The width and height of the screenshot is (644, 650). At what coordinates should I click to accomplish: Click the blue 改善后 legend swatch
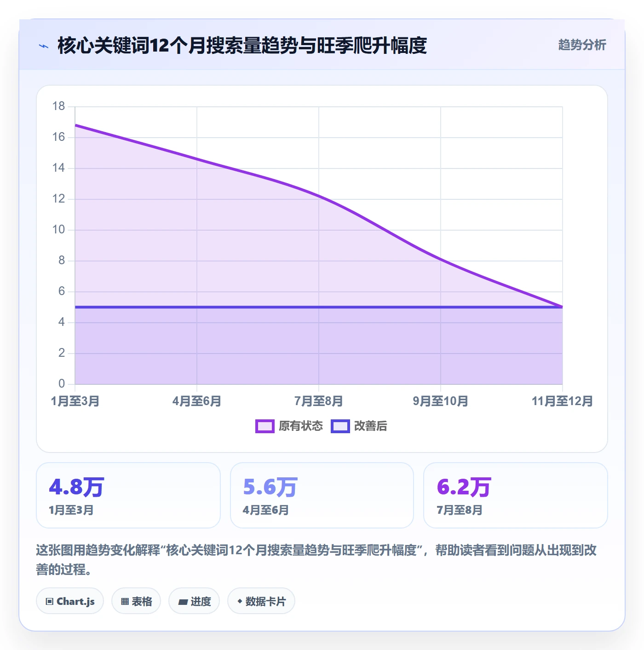pos(340,426)
